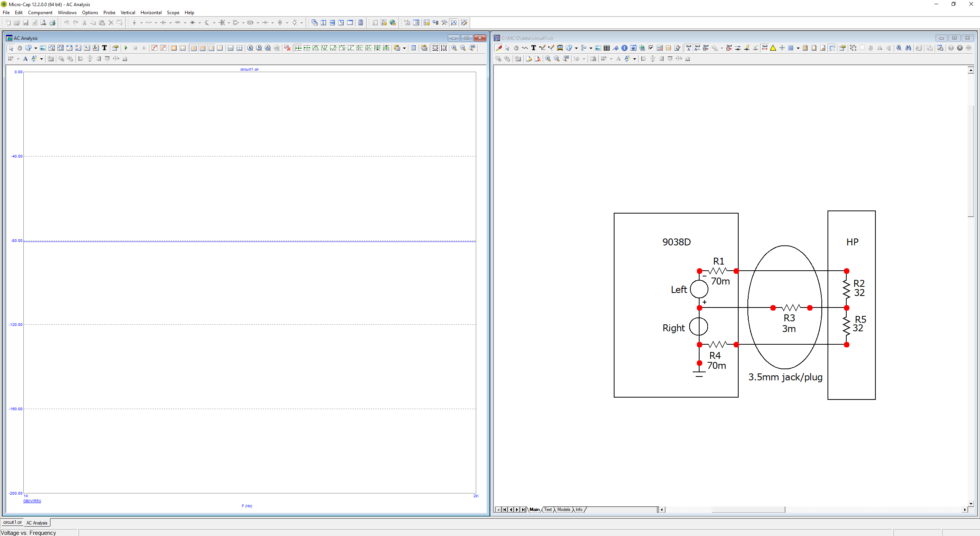The width and height of the screenshot is (980, 536).
Task: Select the Text T tool in schematic toolbar
Action: [533, 48]
